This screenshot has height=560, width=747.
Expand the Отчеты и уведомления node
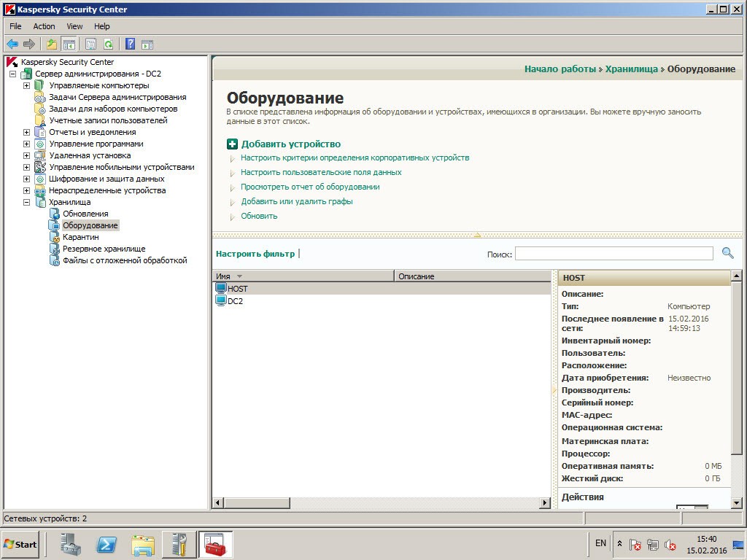pos(27,133)
